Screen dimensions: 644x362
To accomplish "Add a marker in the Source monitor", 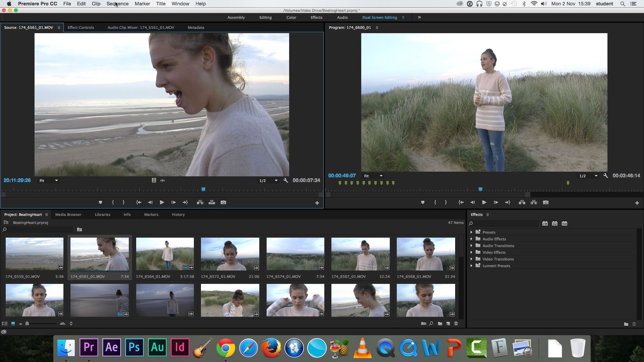I will click(x=101, y=202).
